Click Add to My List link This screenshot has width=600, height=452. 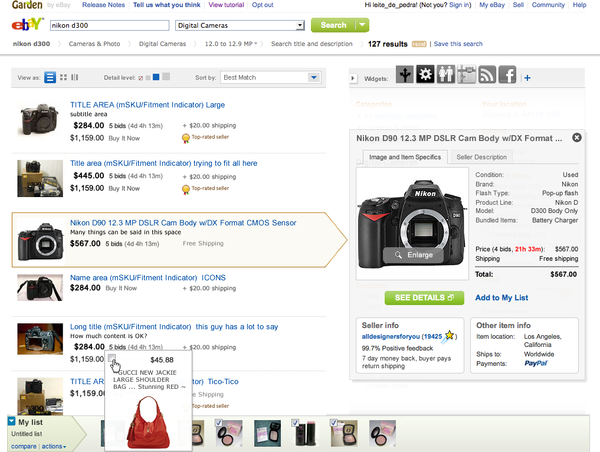pyautogui.click(x=502, y=297)
